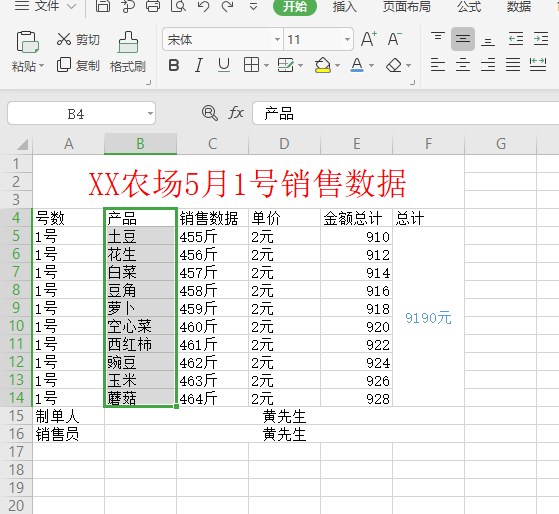Click the cell containing 西红柿

[140, 344]
